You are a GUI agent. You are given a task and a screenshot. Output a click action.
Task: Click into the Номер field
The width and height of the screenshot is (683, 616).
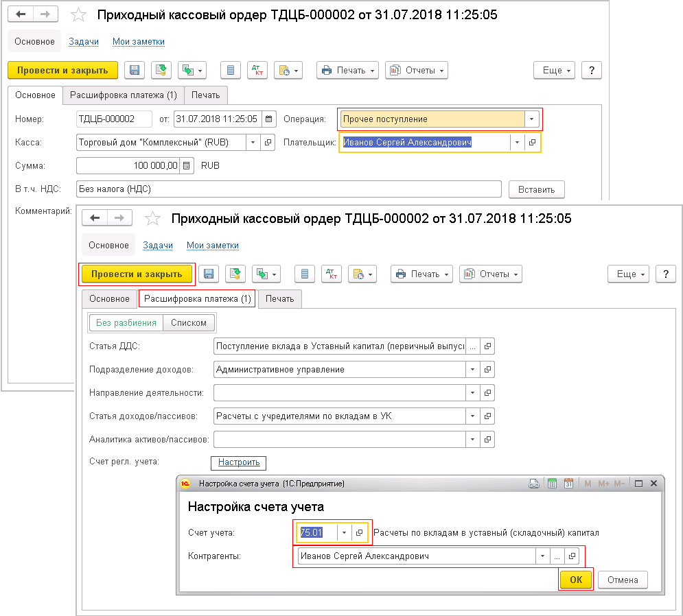(114, 119)
